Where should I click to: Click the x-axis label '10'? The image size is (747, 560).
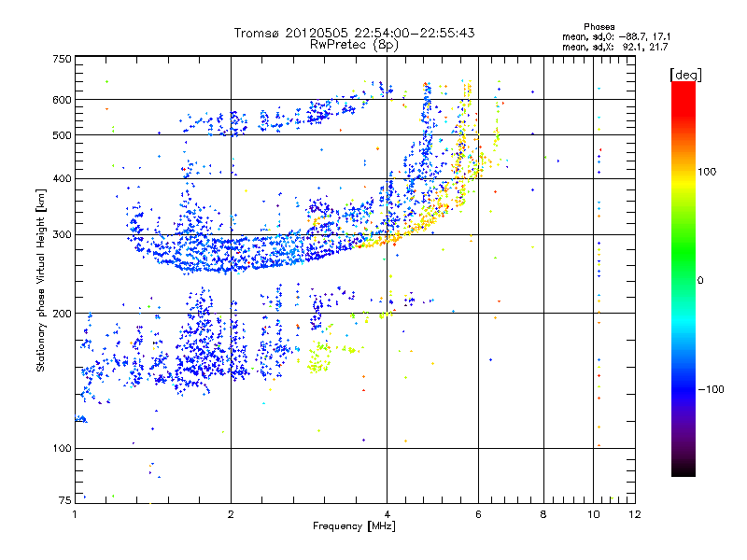coord(594,514)
